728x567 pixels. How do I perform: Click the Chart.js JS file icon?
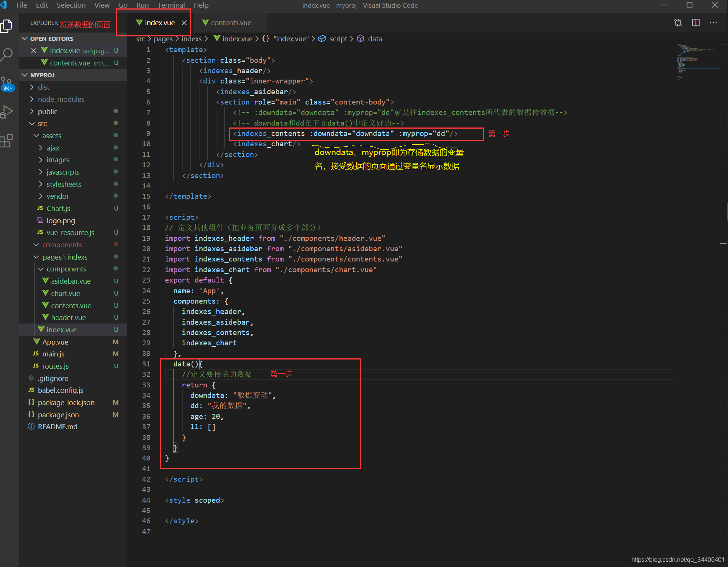pos(40,208)
